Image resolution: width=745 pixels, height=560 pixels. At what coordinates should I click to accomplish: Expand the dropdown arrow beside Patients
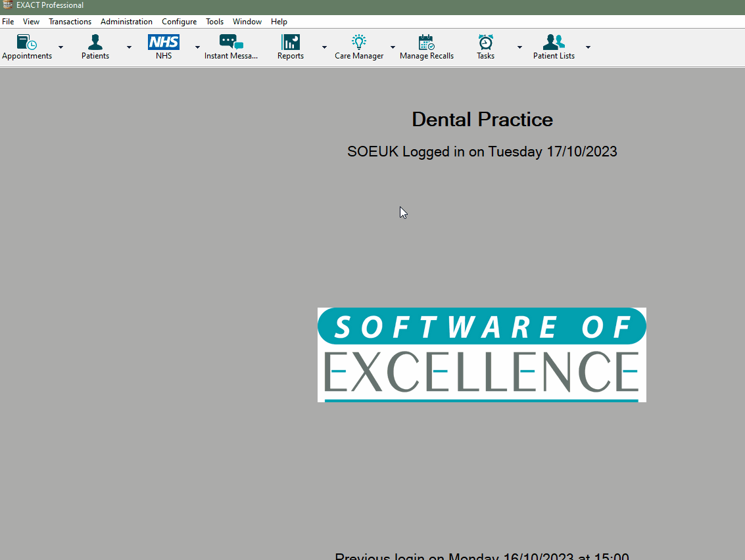129,47
